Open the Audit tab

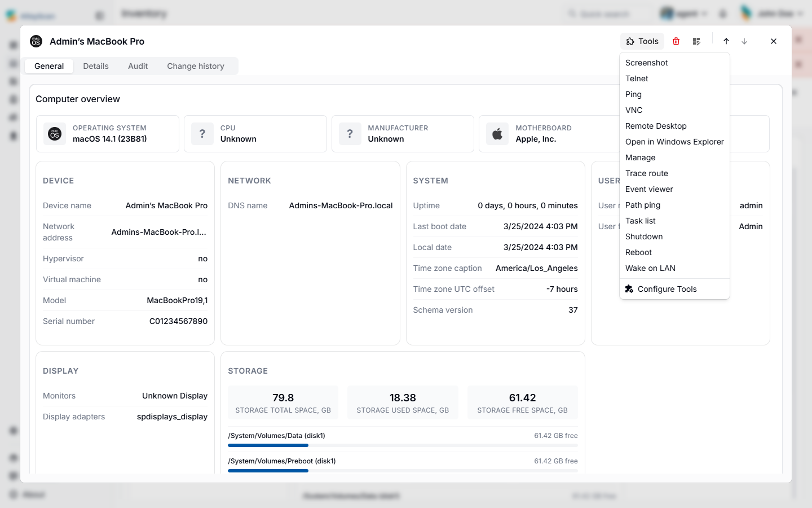138,66
